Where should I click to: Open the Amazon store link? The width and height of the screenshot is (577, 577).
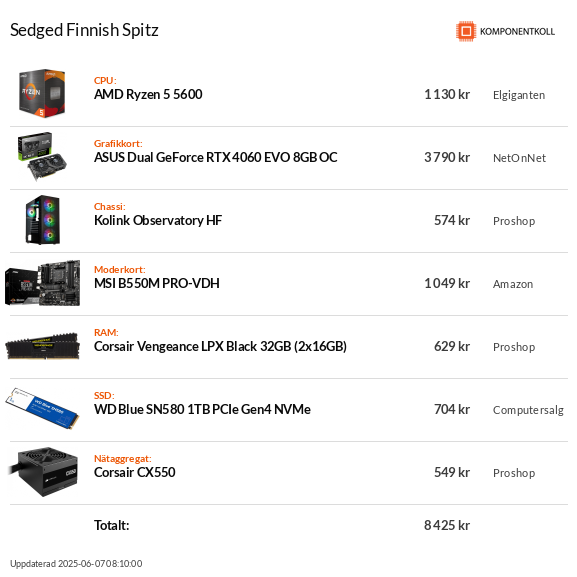pos(513,284)
